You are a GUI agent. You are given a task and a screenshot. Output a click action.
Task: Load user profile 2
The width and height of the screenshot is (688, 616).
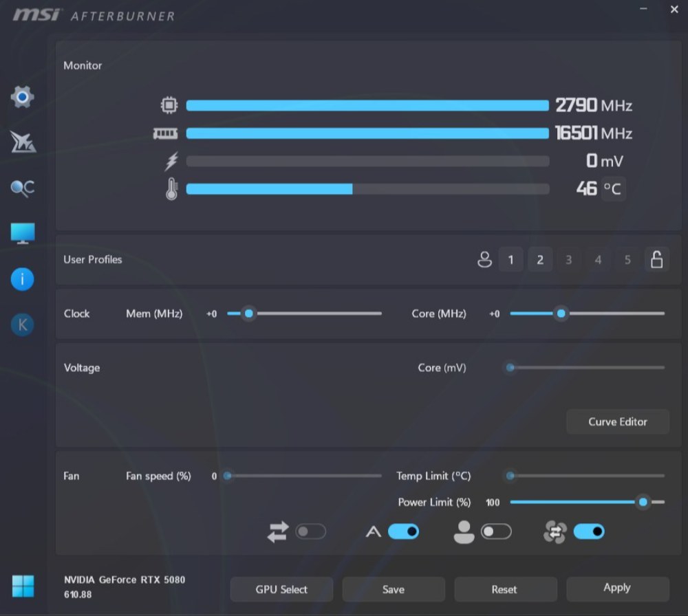(540, 260)
